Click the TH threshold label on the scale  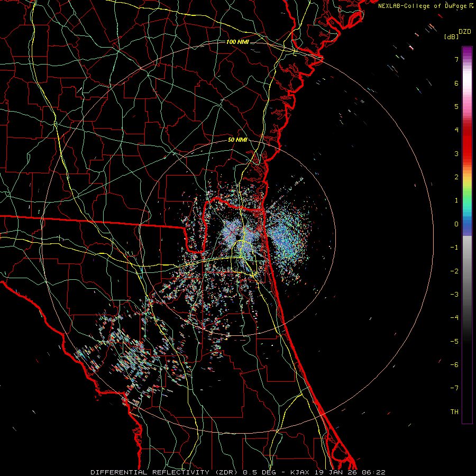point(454,411)
